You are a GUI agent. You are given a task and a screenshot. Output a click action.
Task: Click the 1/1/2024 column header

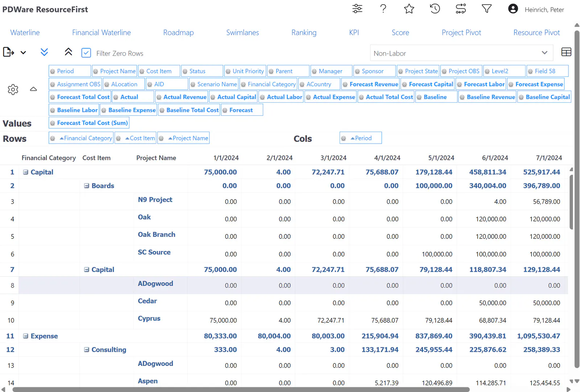(226, 158)
